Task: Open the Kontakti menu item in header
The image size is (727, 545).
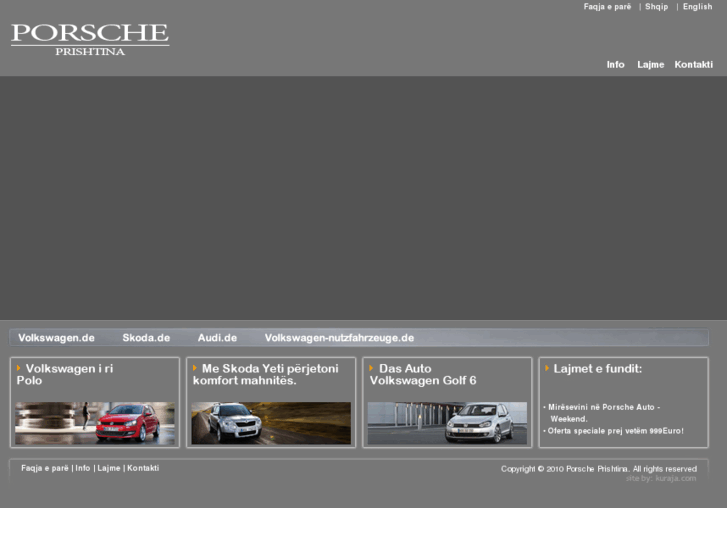Action: tap(694, 64)
